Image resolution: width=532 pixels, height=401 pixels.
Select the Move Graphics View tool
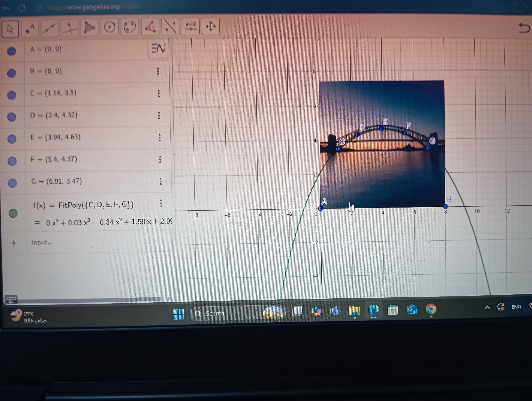click(211, 26)
